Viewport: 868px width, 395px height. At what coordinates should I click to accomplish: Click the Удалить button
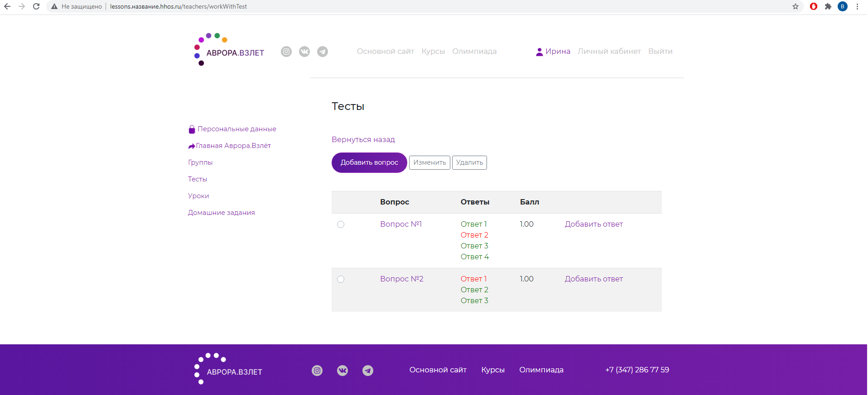pyautogui.click(x=469, y=162)
